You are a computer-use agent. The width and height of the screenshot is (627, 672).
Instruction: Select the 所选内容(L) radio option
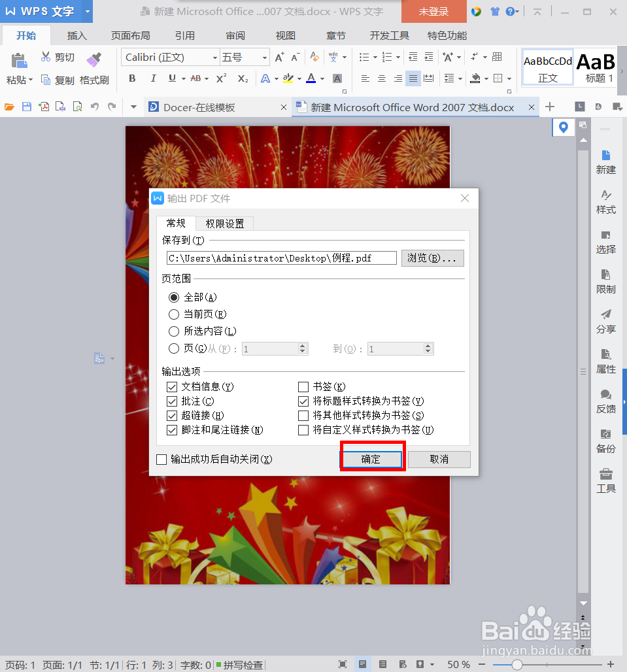(173, 331)
